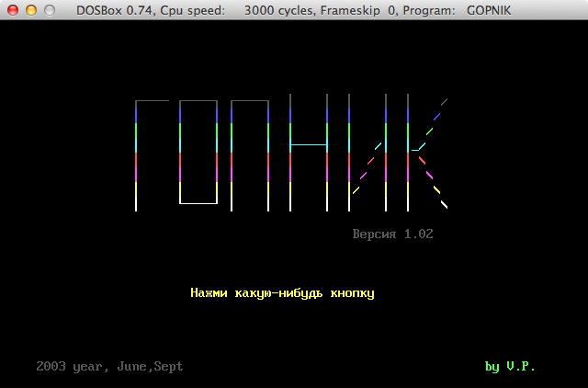Click the DOSBox 0.74 title bar text
Screen dimensions: 588x388
tap(294, 10)
